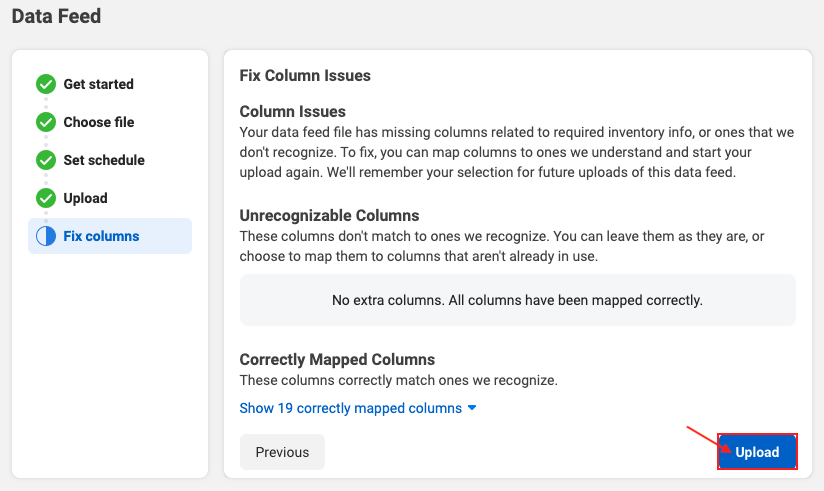Expand Show 19 correctly mapped columns

(x=351, y=408)
